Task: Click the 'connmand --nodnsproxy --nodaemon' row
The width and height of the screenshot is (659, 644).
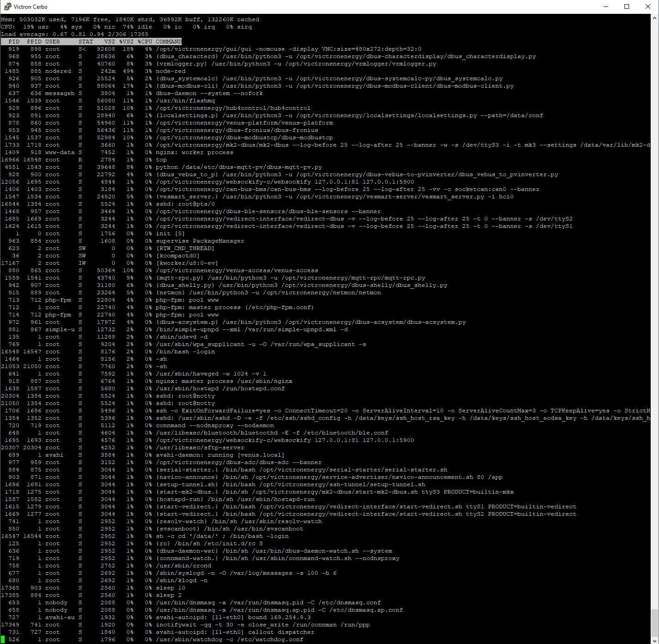Action: tap(137, 425)
